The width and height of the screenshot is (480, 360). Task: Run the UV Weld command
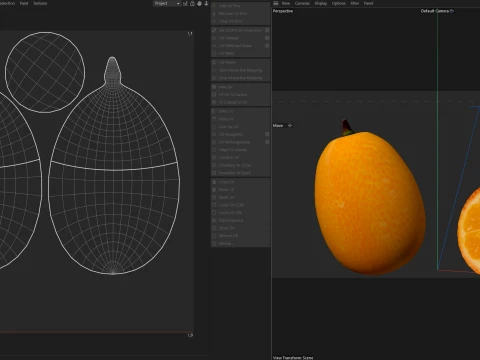[x=240, y=53]
